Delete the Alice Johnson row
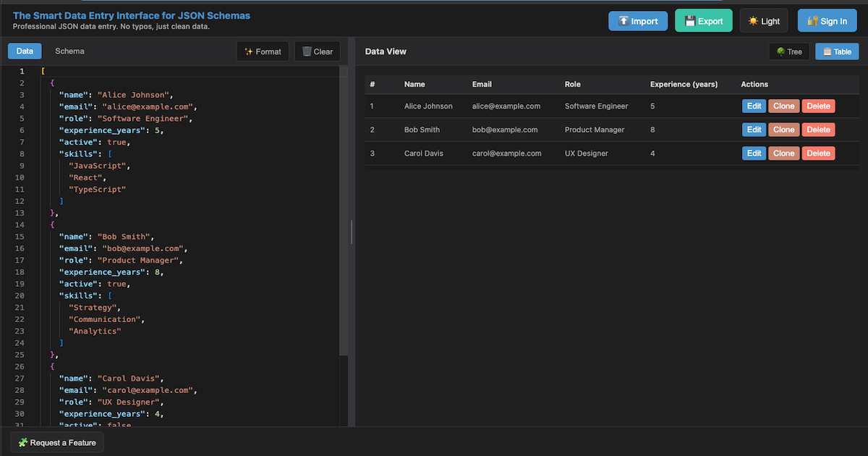This screenshot has width=868, height=456. tap(818, 106)
